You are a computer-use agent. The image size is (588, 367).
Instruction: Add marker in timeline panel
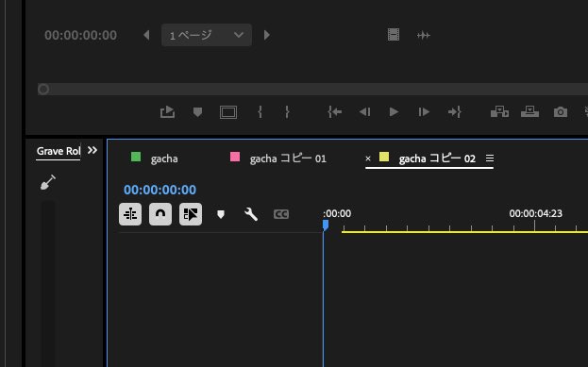pyautogui.click(x=221, y=214)
